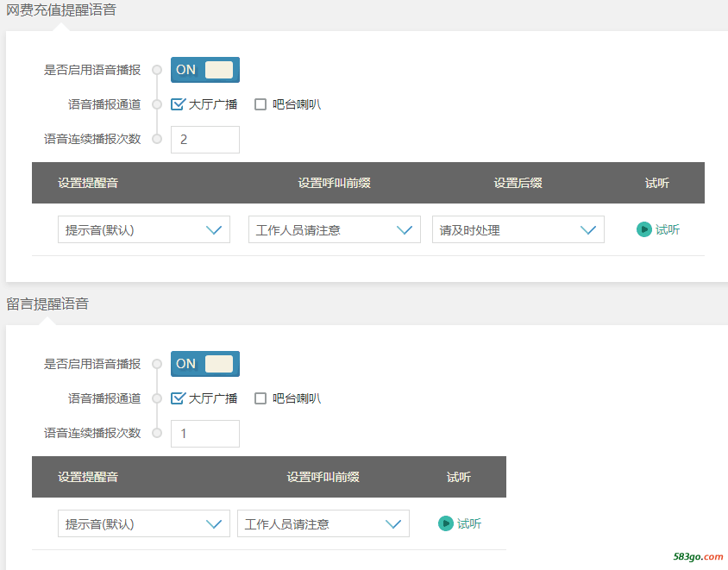The image size is (728, 570).
Task: Open 提示音(默认) dropdown in recharge section
Action: tap(144, 229)
